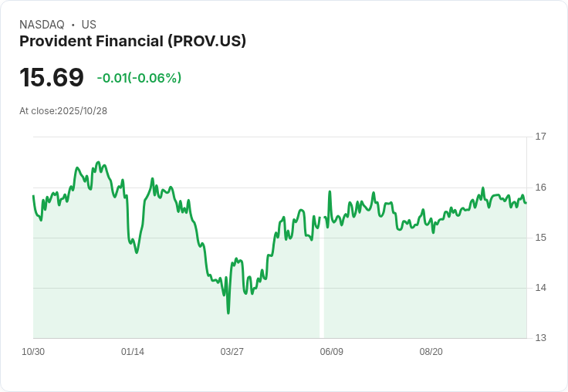Click the NASDAQ exchange label
The image size is (568, 392).
(42, 25)
